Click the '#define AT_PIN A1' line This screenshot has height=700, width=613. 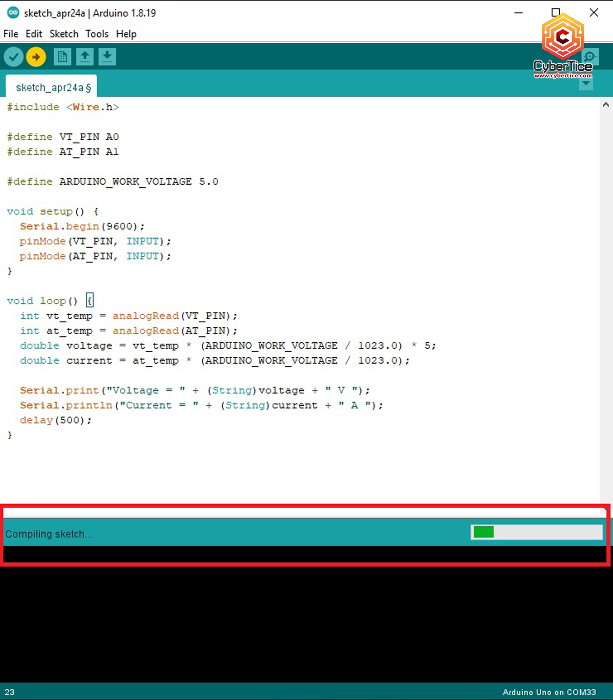pos(63,152)
